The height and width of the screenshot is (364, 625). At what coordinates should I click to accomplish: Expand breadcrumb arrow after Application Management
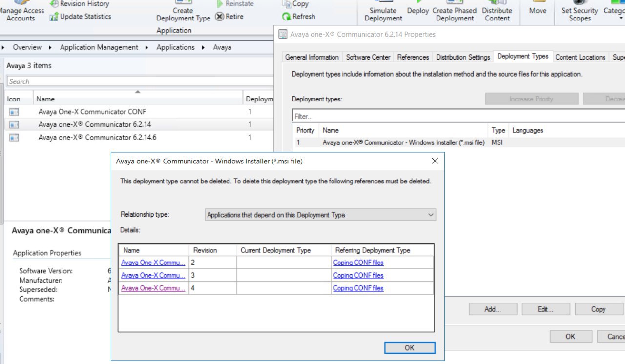click(x=147, y=47)
